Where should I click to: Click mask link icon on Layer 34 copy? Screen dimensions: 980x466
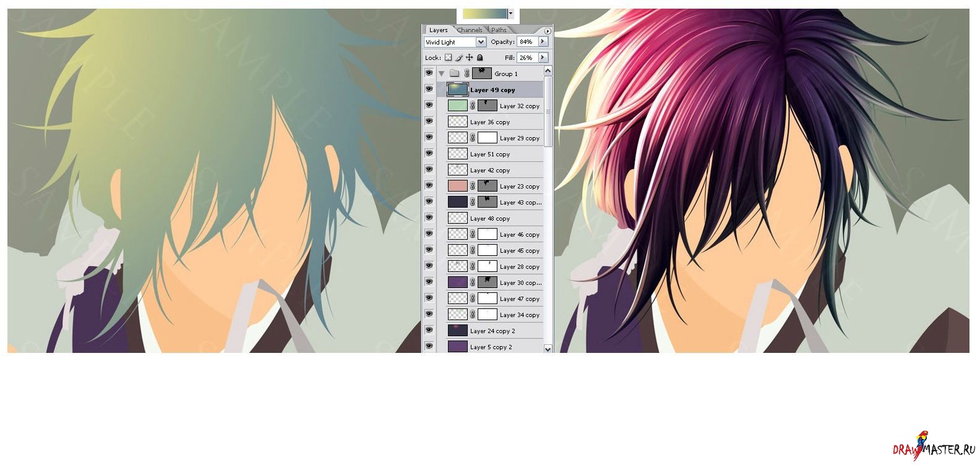coord(473,315)
